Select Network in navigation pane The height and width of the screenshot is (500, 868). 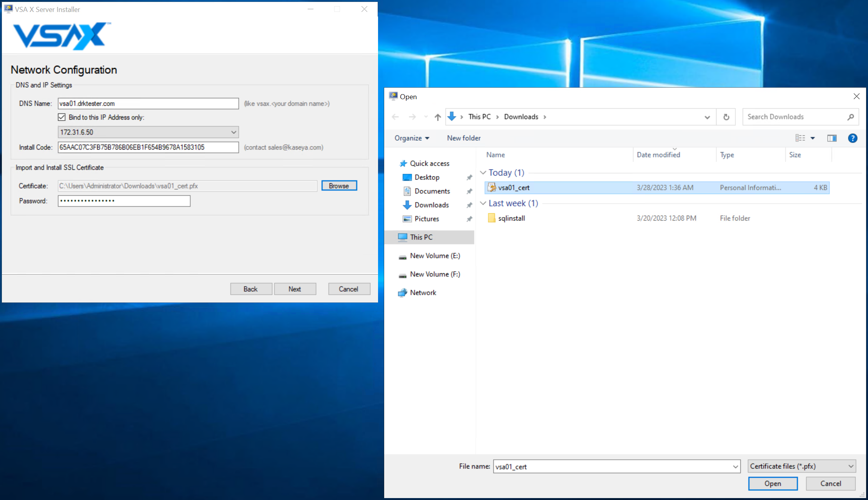click(423, 292)
